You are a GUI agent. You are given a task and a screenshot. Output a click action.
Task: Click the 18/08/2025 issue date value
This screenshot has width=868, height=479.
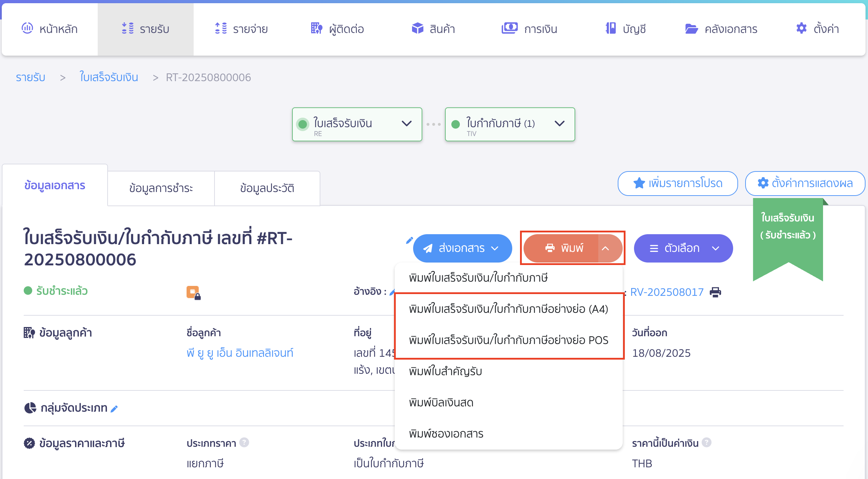[661, 353]
